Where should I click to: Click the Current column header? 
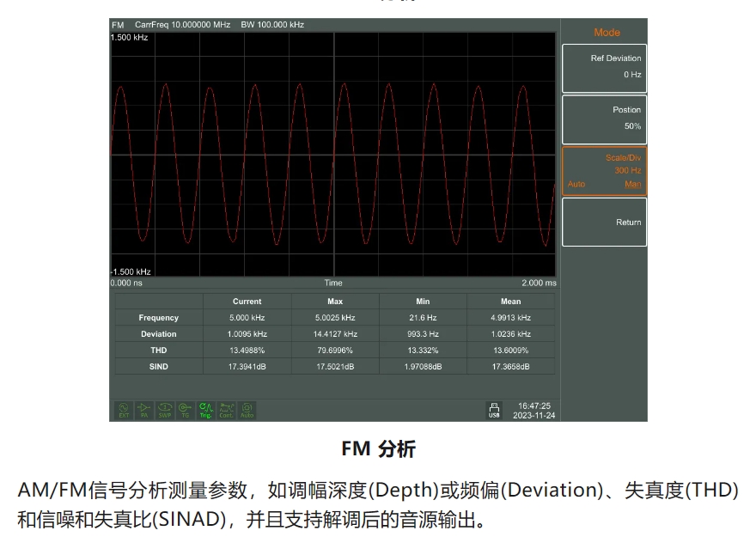(247, 302)
